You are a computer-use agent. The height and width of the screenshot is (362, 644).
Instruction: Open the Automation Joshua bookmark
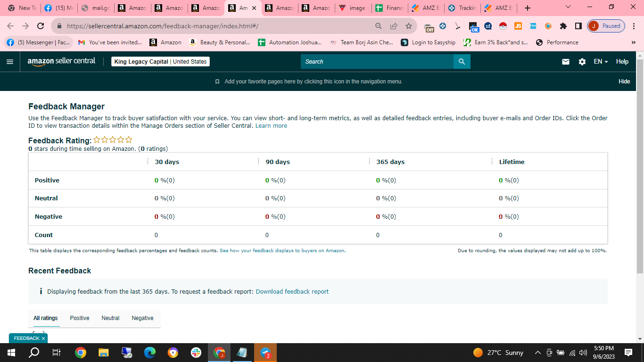290,42
